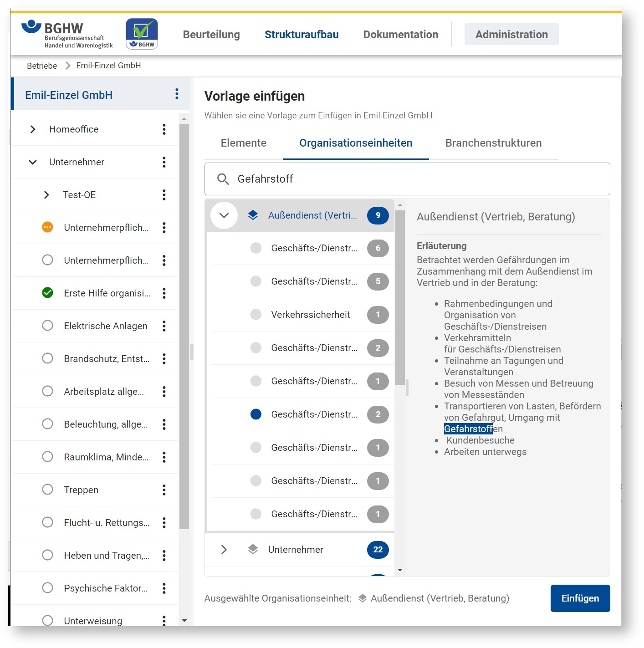The width and height of the screenshot is (644, 648).
Task: Open the kebab menu for Treppen
Action: pos(164,490)
